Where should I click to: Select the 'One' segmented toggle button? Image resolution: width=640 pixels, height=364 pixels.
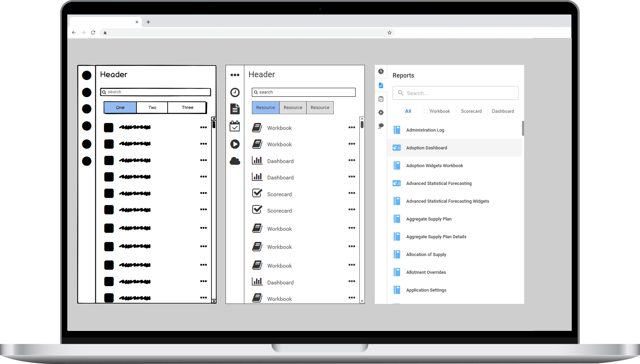pyautogui.click(x=120, y=107)
